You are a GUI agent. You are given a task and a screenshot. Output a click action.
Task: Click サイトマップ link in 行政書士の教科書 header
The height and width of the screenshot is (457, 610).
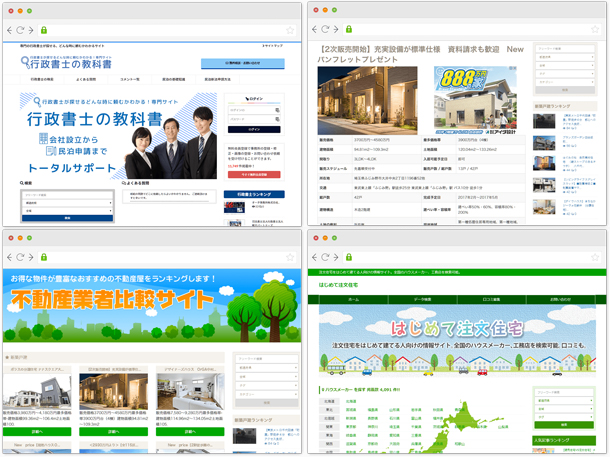coord(272,46)
